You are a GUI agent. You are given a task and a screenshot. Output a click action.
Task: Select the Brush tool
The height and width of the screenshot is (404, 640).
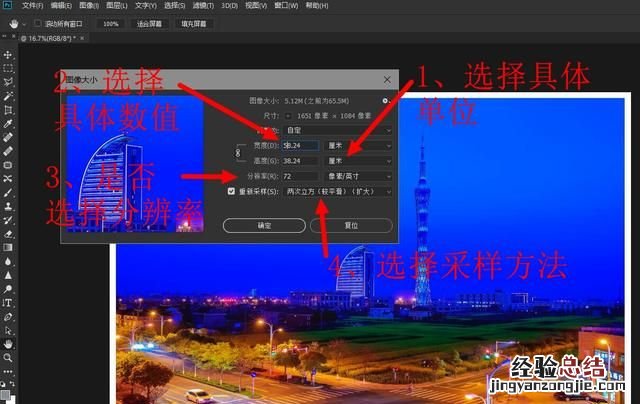coord(8,193)
